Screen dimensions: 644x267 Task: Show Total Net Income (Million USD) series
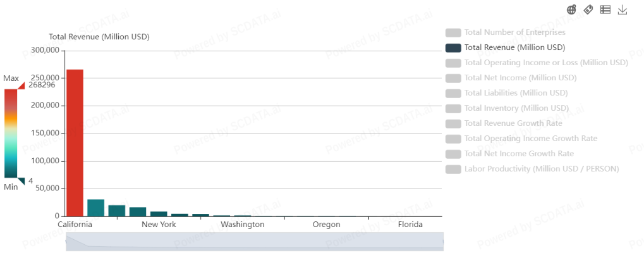click(453, 78)
